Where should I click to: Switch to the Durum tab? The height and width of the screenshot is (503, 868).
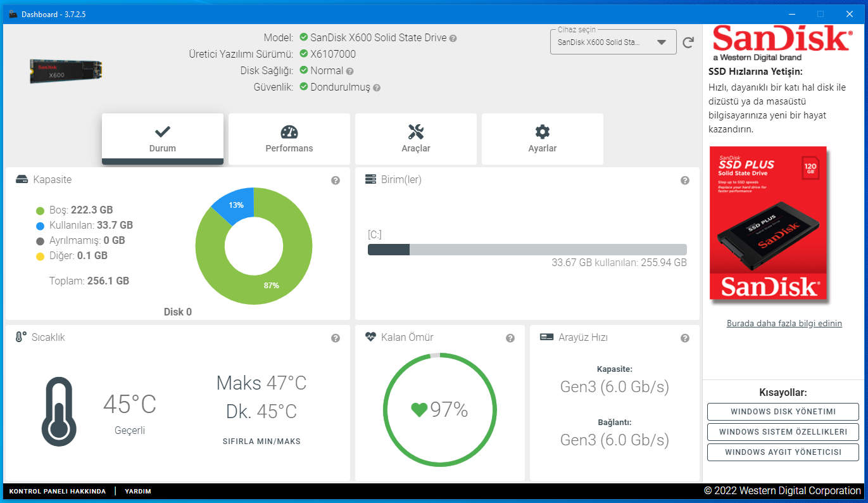coord(163,139)
